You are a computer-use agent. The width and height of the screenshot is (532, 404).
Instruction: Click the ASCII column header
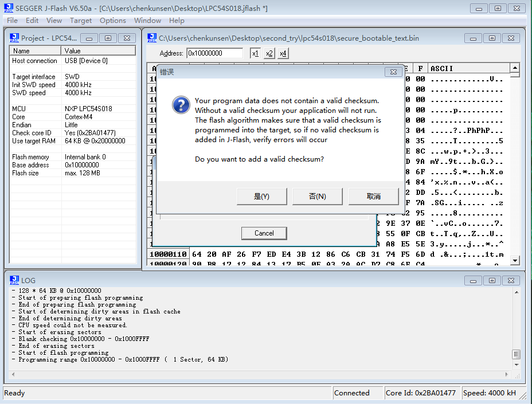(468, 69)
